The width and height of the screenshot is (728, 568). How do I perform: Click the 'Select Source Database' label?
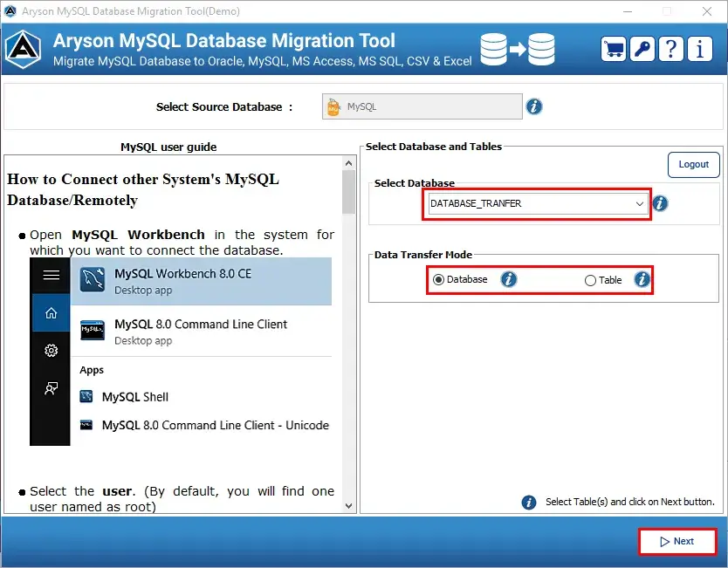(x=219, y=106)
